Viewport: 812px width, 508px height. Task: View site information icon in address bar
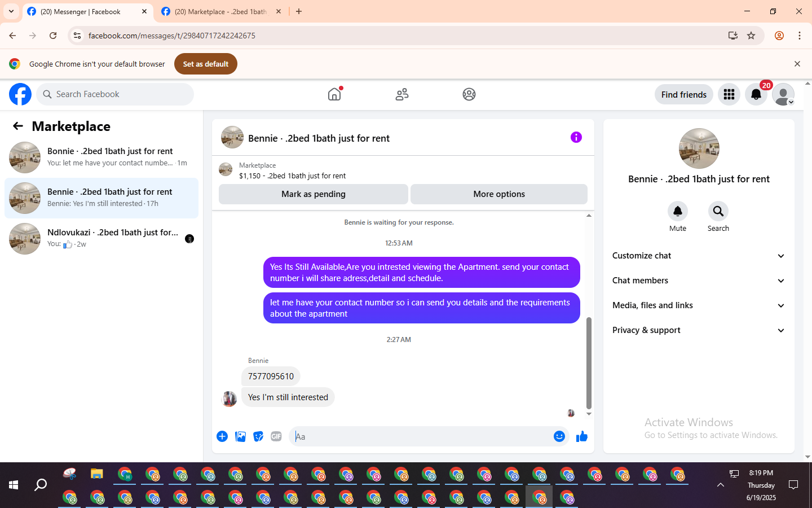point(77,36)
